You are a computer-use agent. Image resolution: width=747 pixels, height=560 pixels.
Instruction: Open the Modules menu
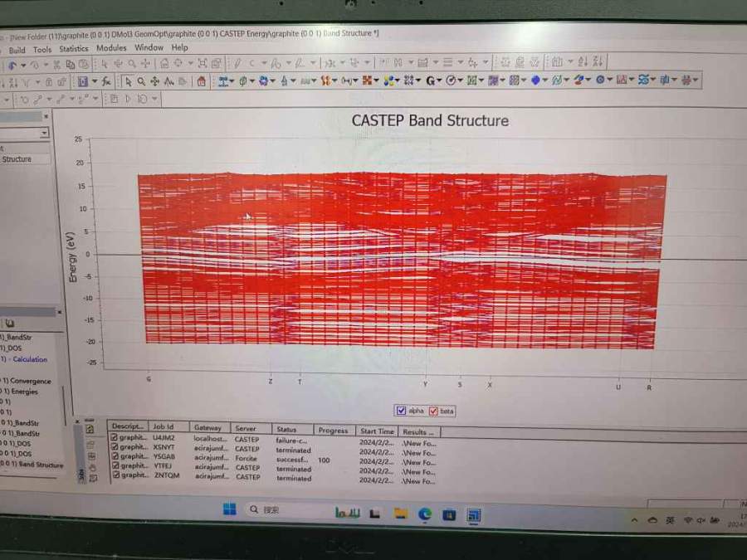pyautogui.click(x=111, y=48)
